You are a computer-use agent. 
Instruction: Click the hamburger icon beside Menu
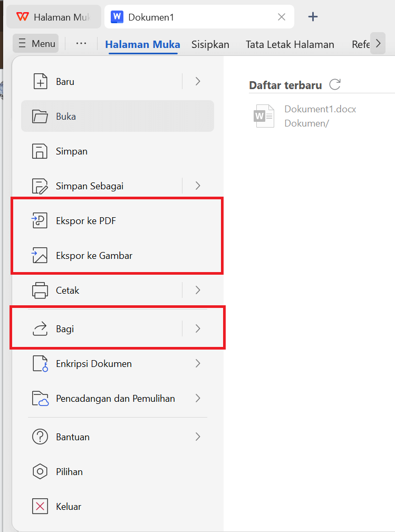[x=22, y=43]
